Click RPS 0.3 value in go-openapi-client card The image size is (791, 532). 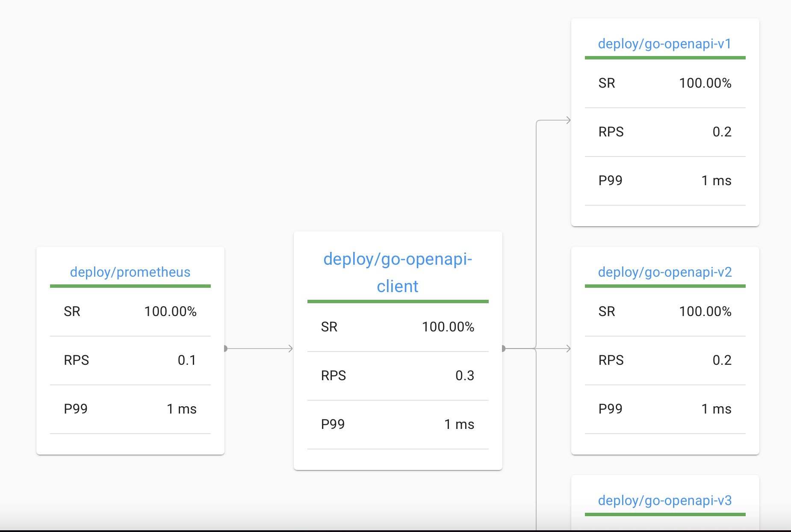pos(465,375)
